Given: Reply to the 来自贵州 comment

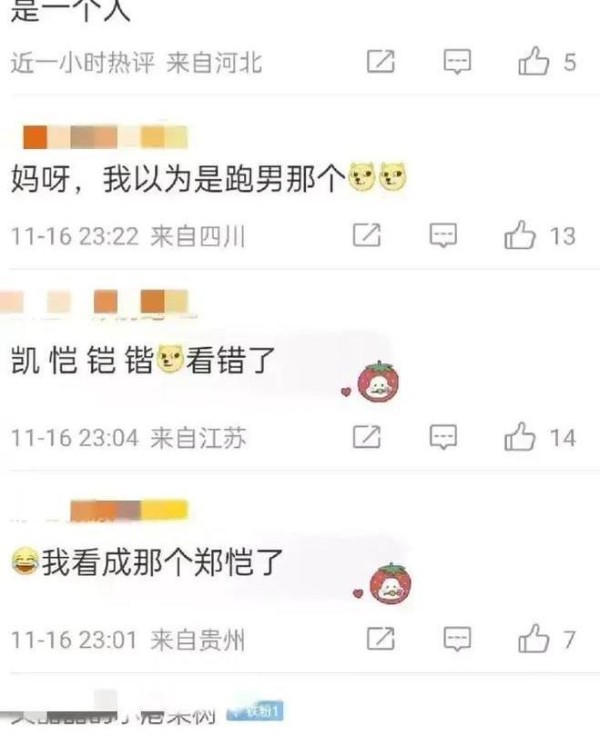Looking at the screenshot, I should (457, 638).
